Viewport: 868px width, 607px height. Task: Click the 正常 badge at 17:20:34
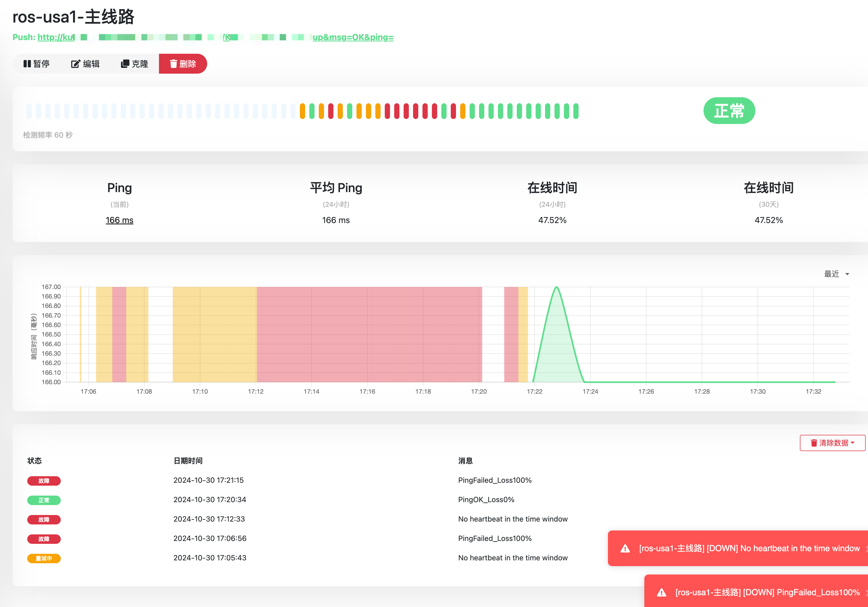coord(44,500)
